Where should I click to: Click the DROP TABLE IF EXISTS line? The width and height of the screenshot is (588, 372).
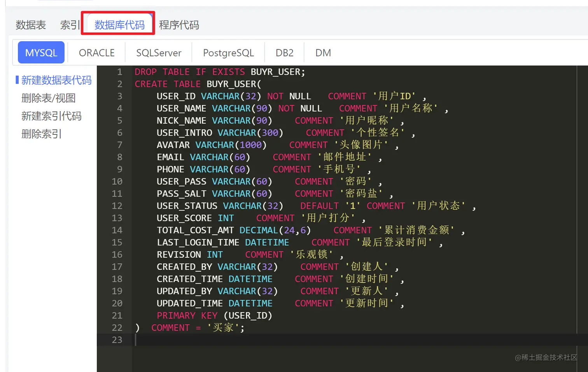pyautogui.click(x=220, y=72)
